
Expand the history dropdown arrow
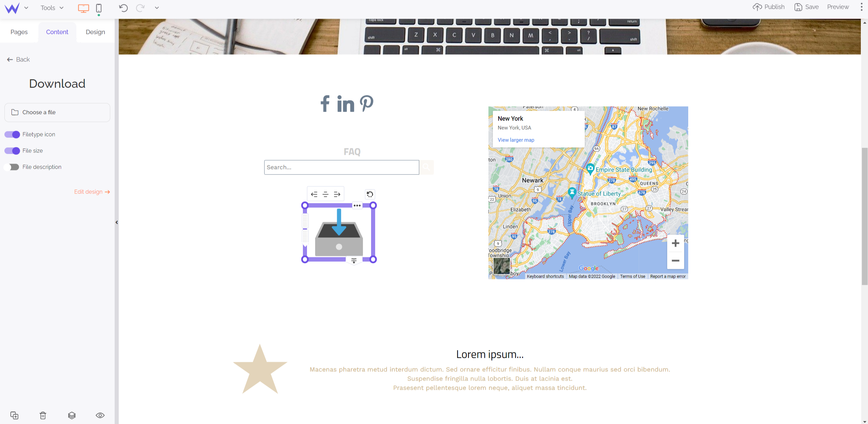tap(157, 8)
